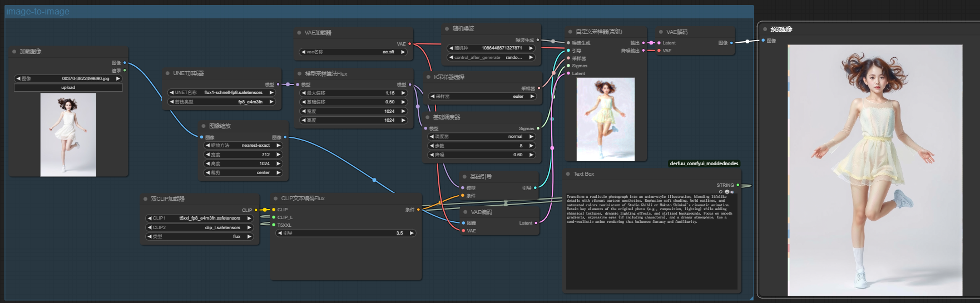Toggle collapse on the 双CLIP加载器 node
The width and height of the screenshot is (980, 303).
tap(145, 199)
